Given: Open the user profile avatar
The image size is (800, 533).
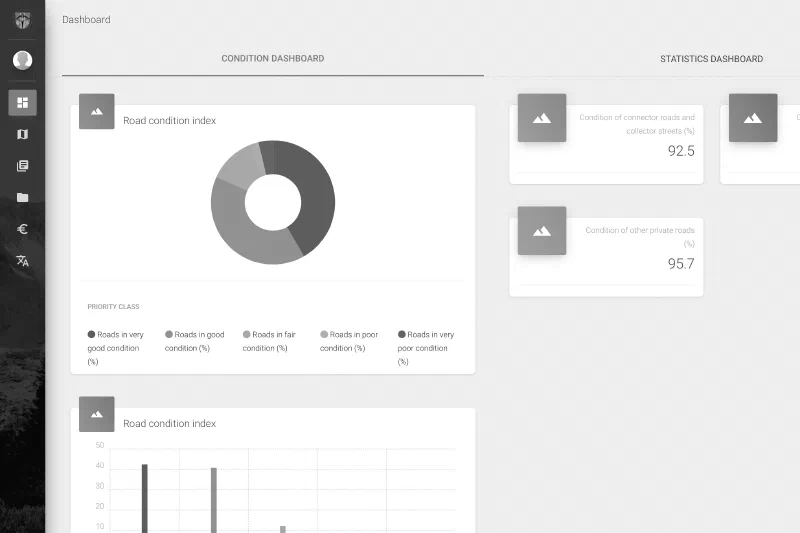Looking at the screenshot, I should click(x=22, y=60).
